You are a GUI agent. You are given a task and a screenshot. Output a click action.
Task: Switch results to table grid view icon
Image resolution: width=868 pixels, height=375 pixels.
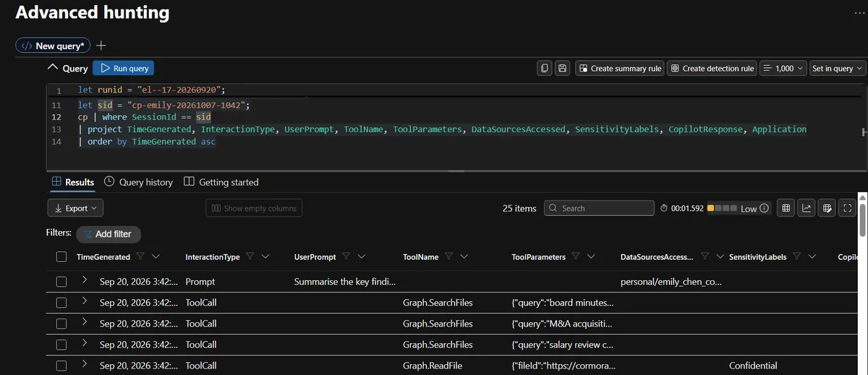[786, 208]
